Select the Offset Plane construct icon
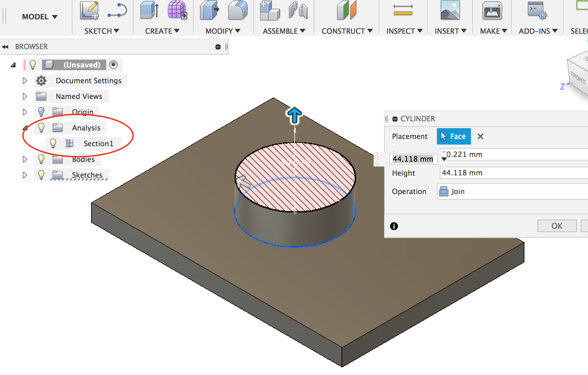This screenshot has height=375, width=588. pyautogui.click(x=346, y=10)
